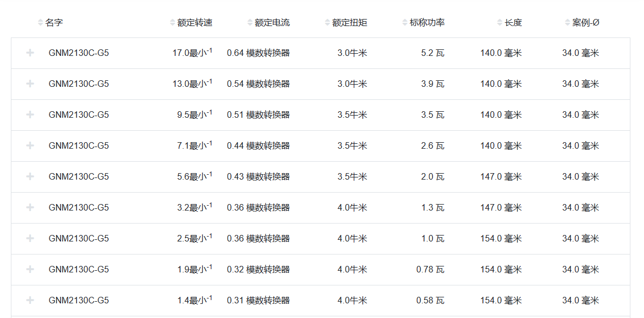Image resolution: width=644 pixels, height=318 pixels.
Task: Sort the table by 名字 column arrows
Action: [40, 23]
